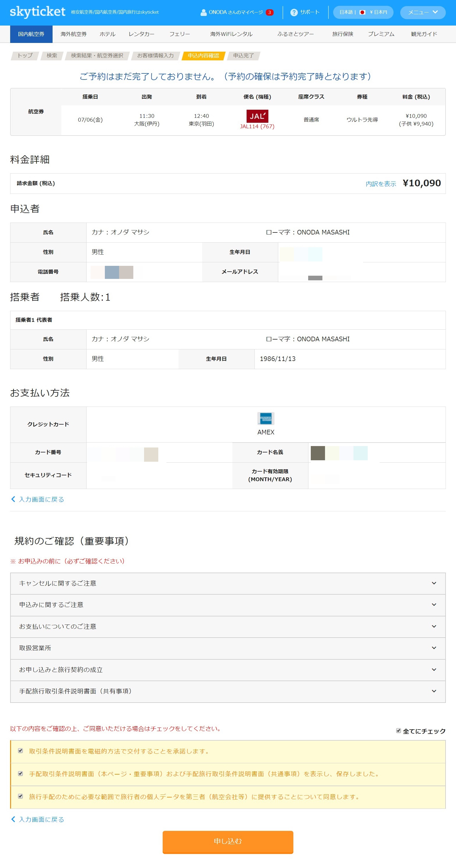Click the 申込完了 breadcrumb step
Viewport: 456px width, 868px height.
point(243,56)
